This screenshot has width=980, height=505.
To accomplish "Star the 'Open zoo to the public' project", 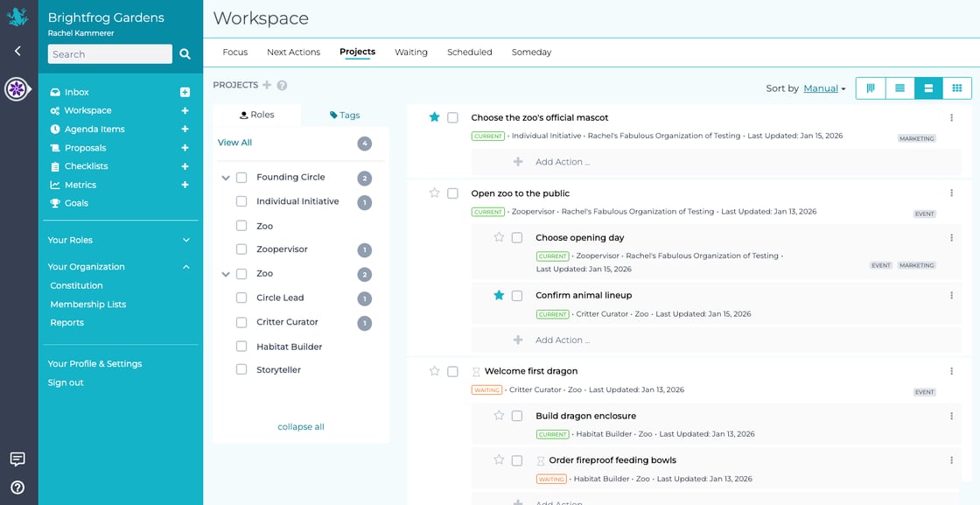I will point(434,193).
